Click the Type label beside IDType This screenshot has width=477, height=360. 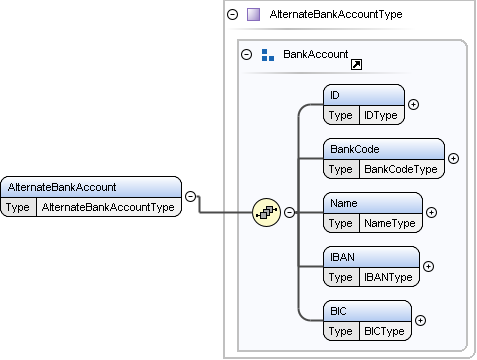pos(340,115)
